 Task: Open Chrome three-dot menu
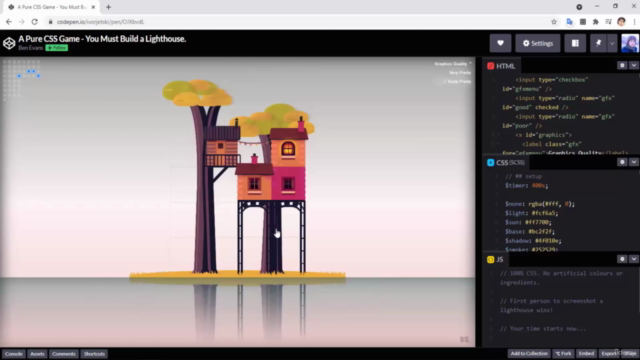634,22
